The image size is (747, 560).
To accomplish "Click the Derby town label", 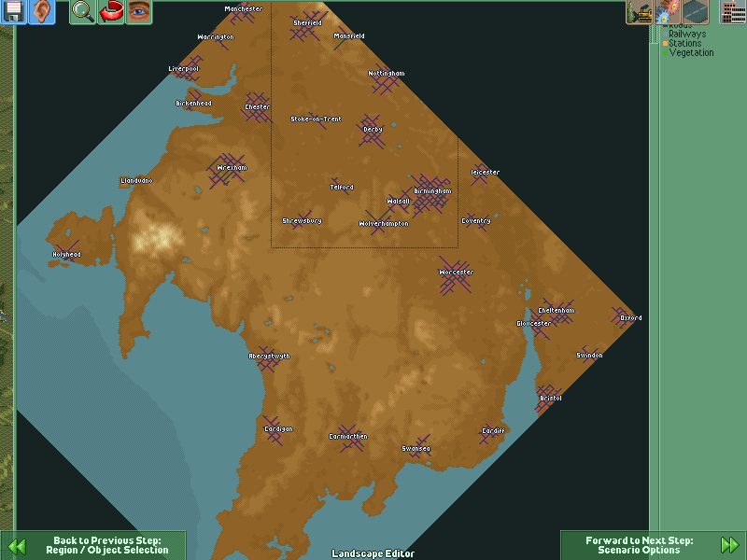I will (373, 130).
